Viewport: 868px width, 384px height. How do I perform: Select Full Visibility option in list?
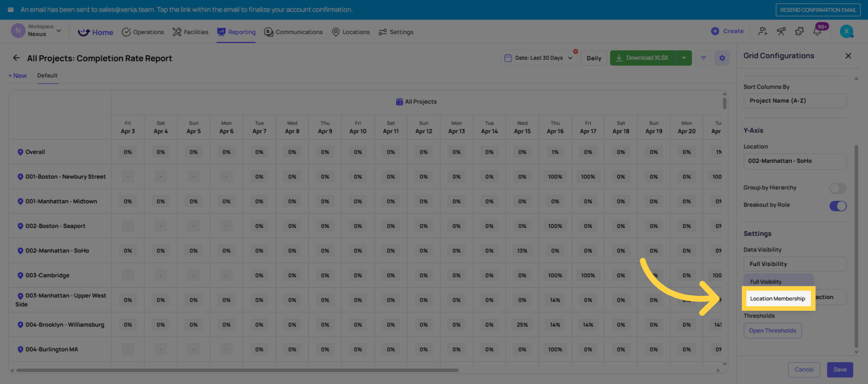(778, 281)
